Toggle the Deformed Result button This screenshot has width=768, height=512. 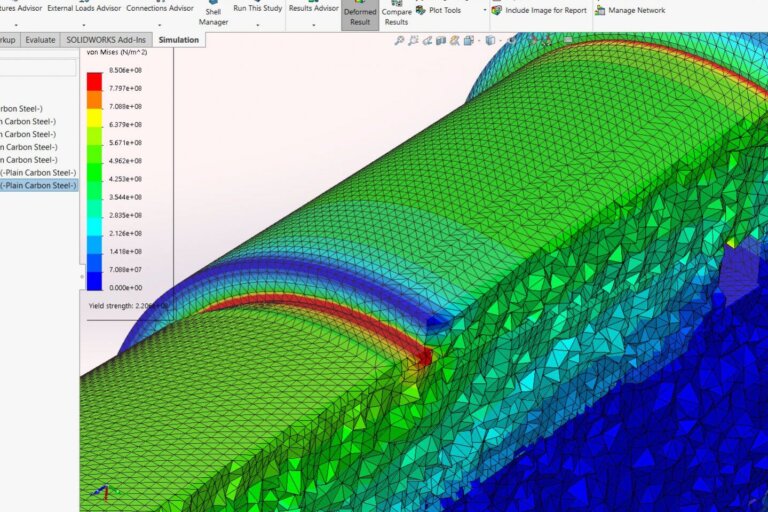[x=360, y=15]
